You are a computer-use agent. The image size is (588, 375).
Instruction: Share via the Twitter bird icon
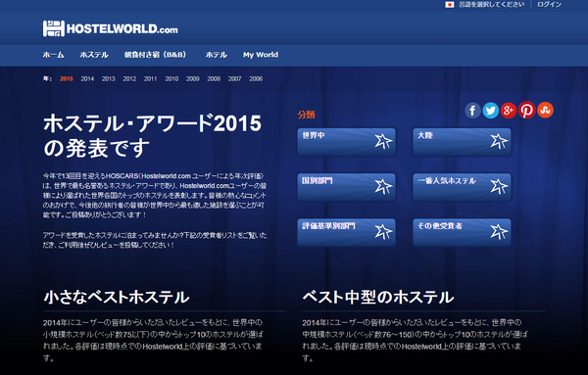tap(491, 110)
